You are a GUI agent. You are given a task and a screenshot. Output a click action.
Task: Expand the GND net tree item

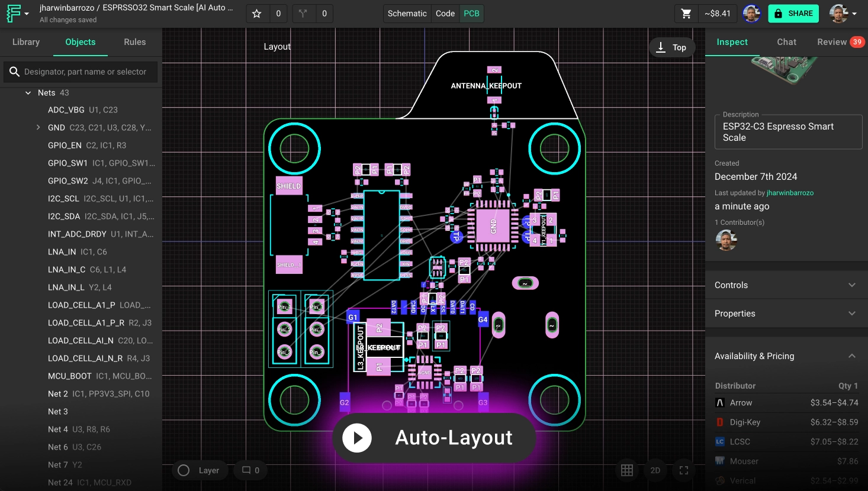coord(38,128)
